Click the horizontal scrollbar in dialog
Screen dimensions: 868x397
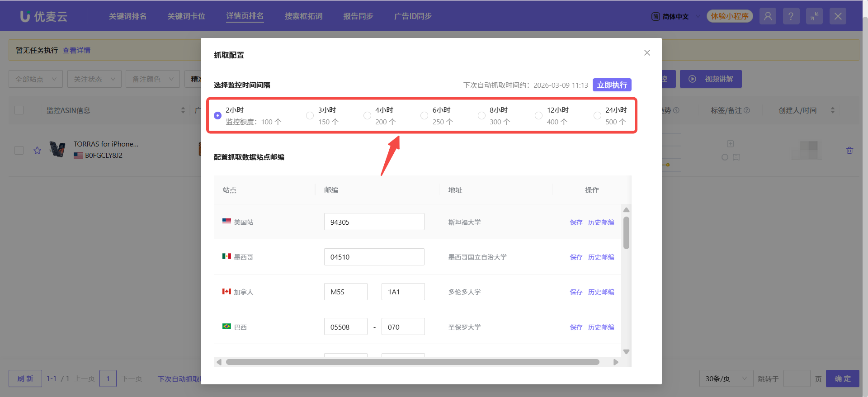click(x=412, y=362)
